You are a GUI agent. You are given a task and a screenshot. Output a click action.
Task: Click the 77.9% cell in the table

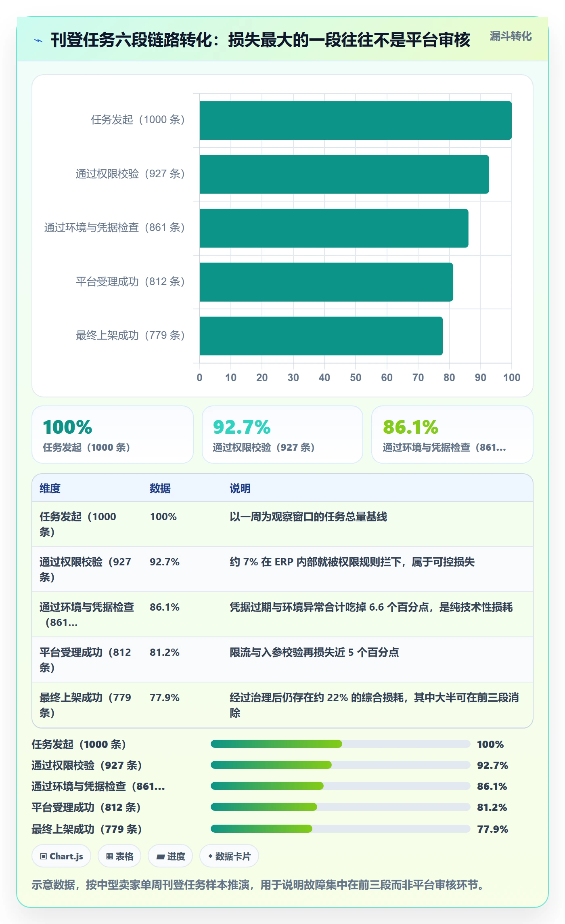[165, 697]
